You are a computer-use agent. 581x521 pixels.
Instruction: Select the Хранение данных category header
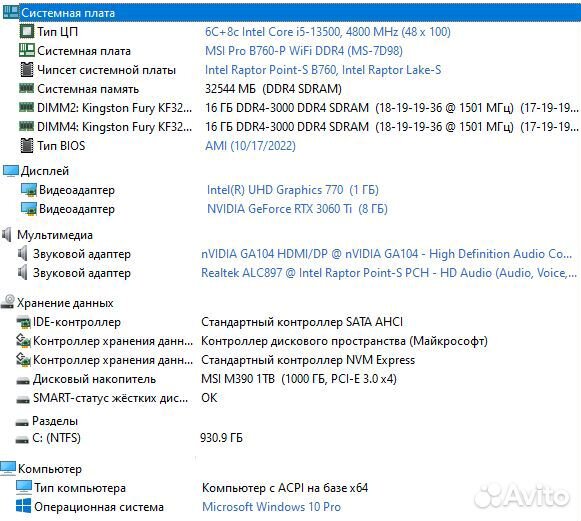65,303
